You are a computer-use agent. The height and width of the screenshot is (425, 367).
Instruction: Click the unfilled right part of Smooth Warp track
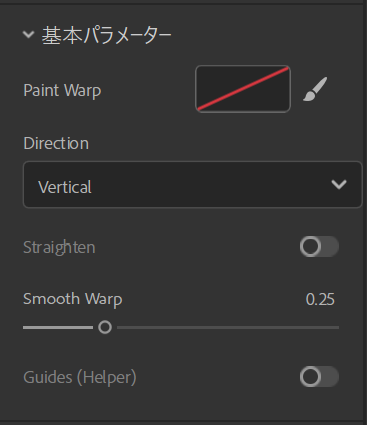tap(228, 328)
